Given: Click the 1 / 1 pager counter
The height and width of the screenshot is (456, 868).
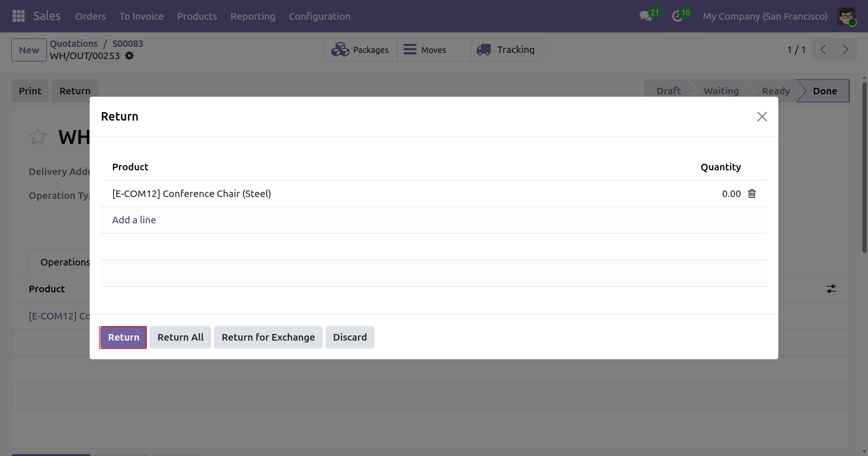Looking at the screenshot, I should tap(796, 50).
